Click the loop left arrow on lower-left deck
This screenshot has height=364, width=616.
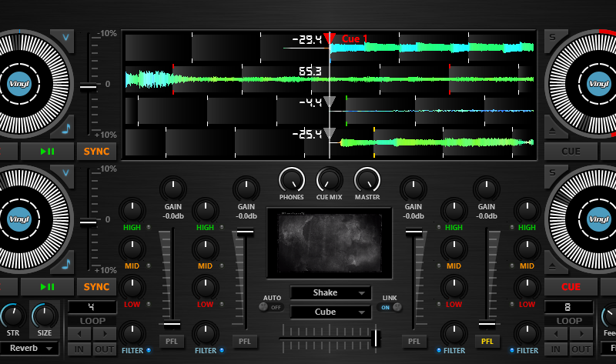(x=79, y=334)
